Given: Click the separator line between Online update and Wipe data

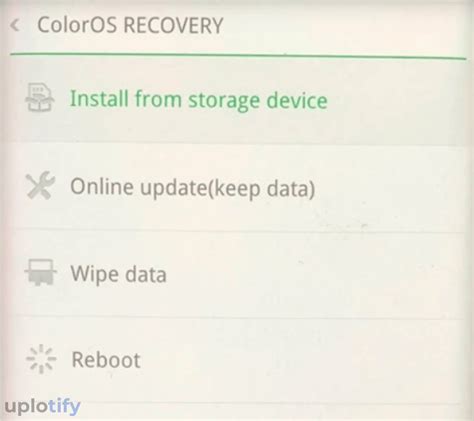Looking at the screenshot, I should coord(239,231).
